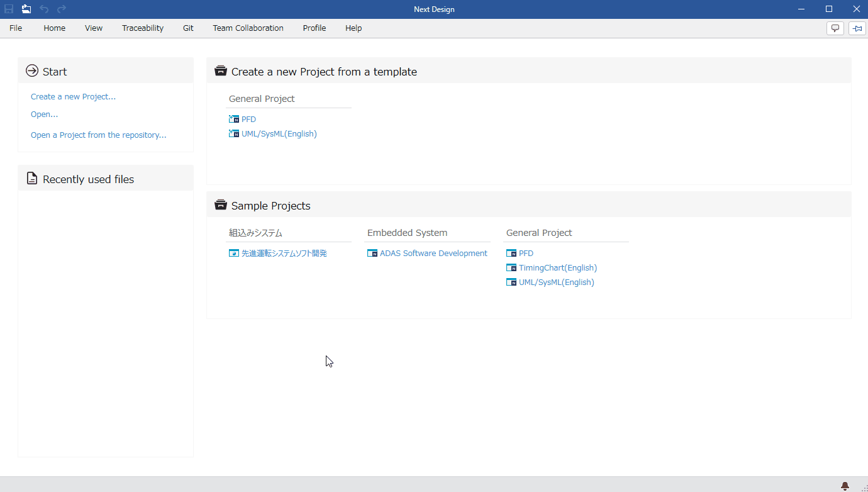This screenshot has width=868, height=492.
Task: Open the TimingChart(English) sample project
Action: tap(552, 268)
